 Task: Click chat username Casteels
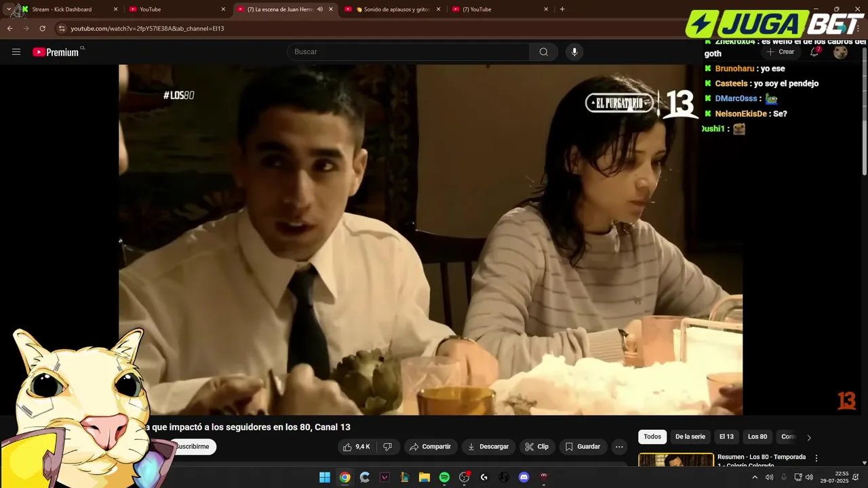pyautogui.click(x=732, y=83)
